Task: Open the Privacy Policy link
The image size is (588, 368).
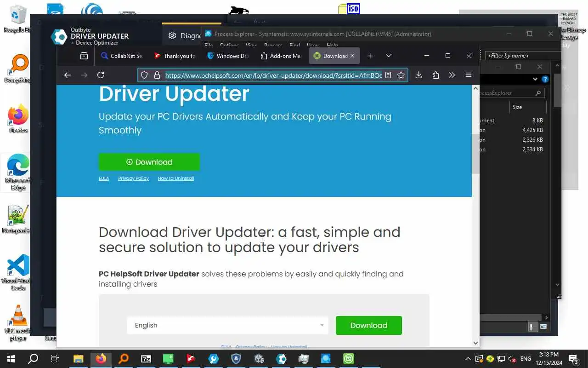Action: [x=133, y=178]
